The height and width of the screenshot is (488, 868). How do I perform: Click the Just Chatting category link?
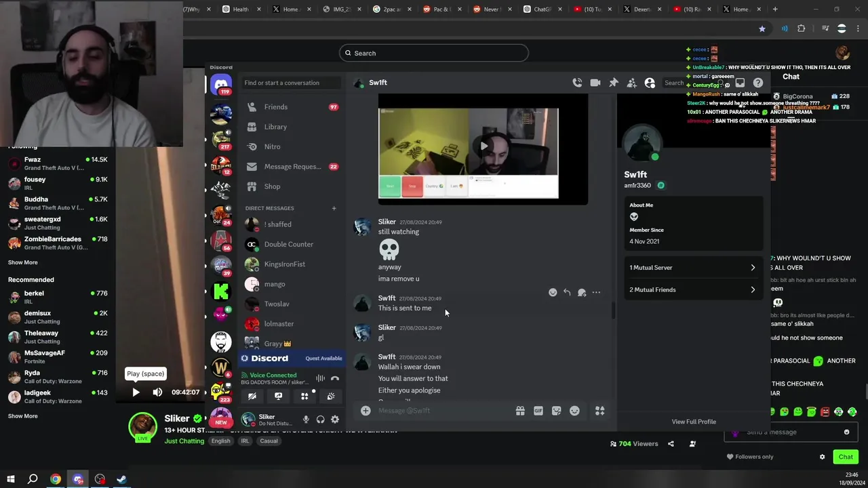pos(184,441)
